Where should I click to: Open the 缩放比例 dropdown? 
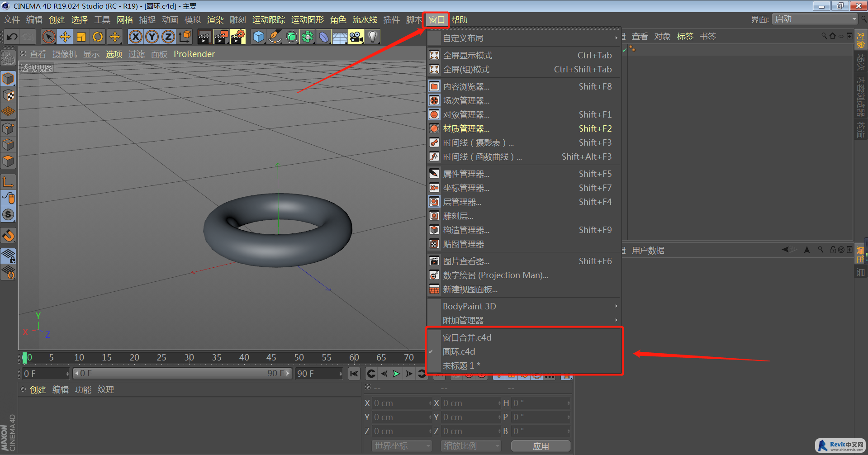click(x=471, y=446)
